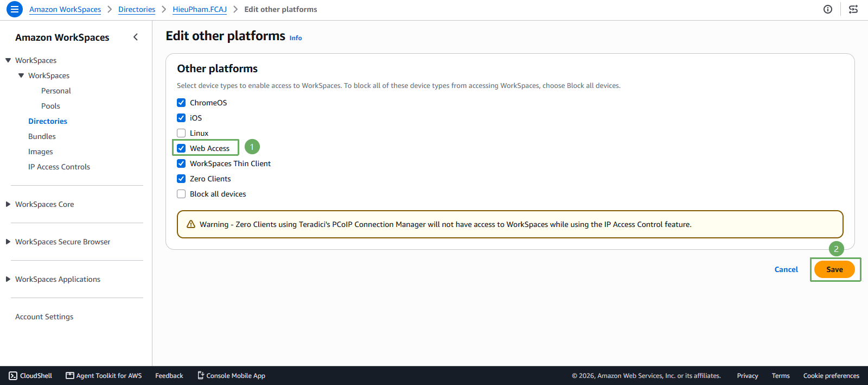The image size is (868, 385).
Task: Go to Amazon WorkSpaces breadcrumb link
Action: (x=65, y=9)
